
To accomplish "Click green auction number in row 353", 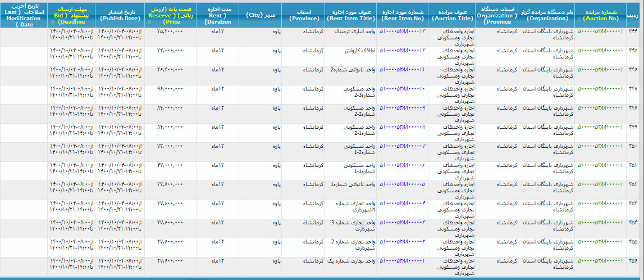I will click(600, 203).
